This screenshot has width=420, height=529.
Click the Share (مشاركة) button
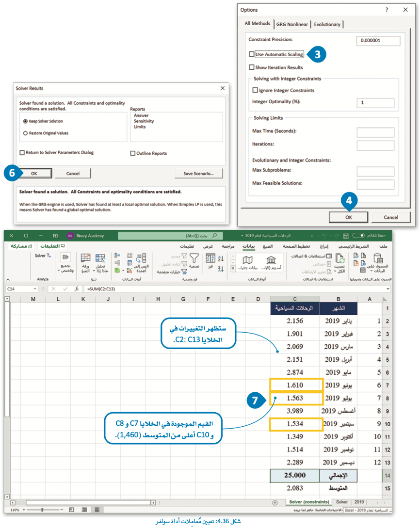click(x=21, y=246)
